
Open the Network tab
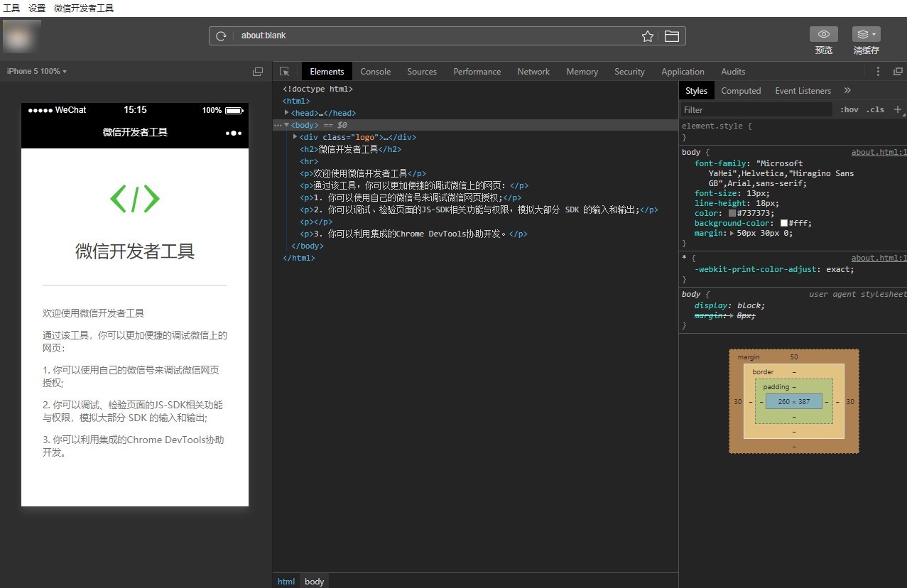533,72
